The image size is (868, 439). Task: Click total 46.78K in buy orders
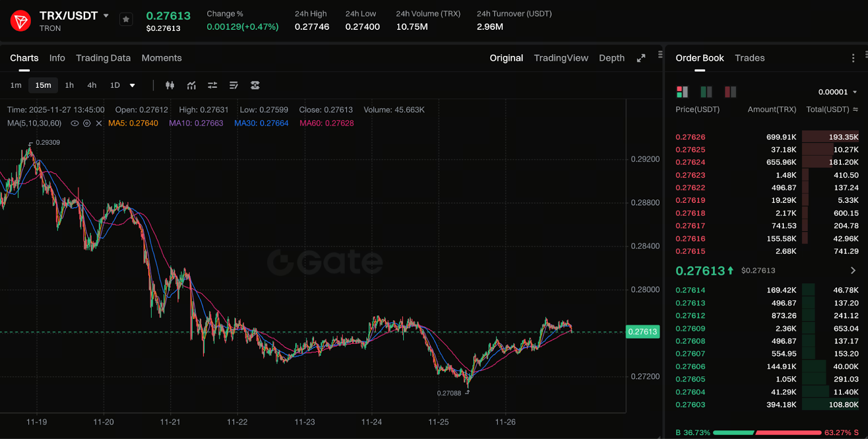[846, 290]
